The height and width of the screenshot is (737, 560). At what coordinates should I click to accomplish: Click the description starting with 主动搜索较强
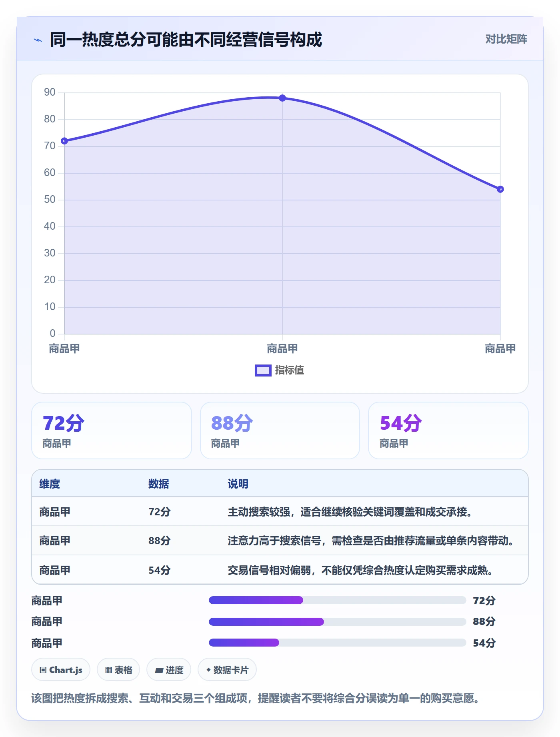point(350,512)
